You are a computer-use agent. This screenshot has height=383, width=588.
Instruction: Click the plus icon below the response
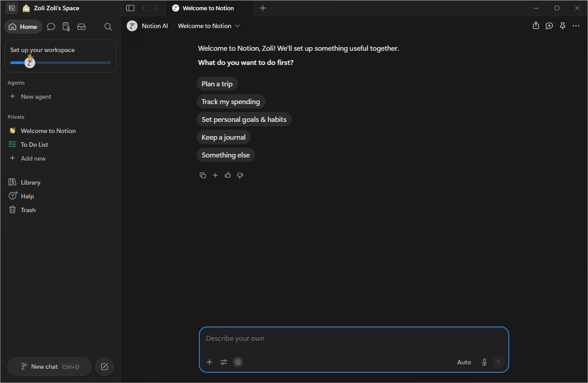[215, 175]
